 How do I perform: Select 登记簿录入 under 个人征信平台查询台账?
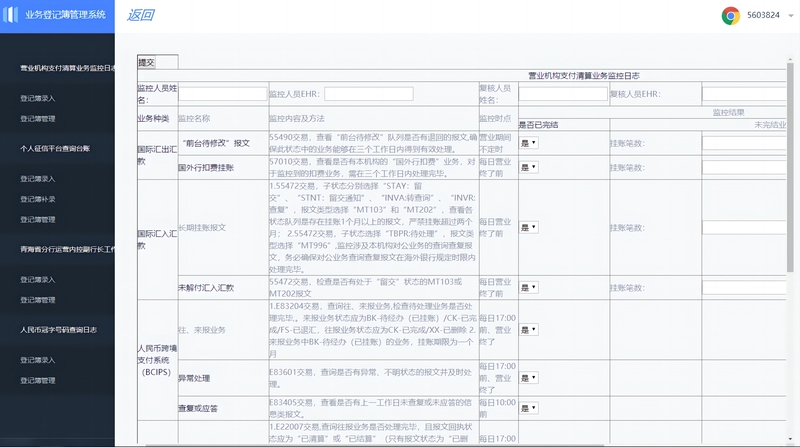[38, 179]
